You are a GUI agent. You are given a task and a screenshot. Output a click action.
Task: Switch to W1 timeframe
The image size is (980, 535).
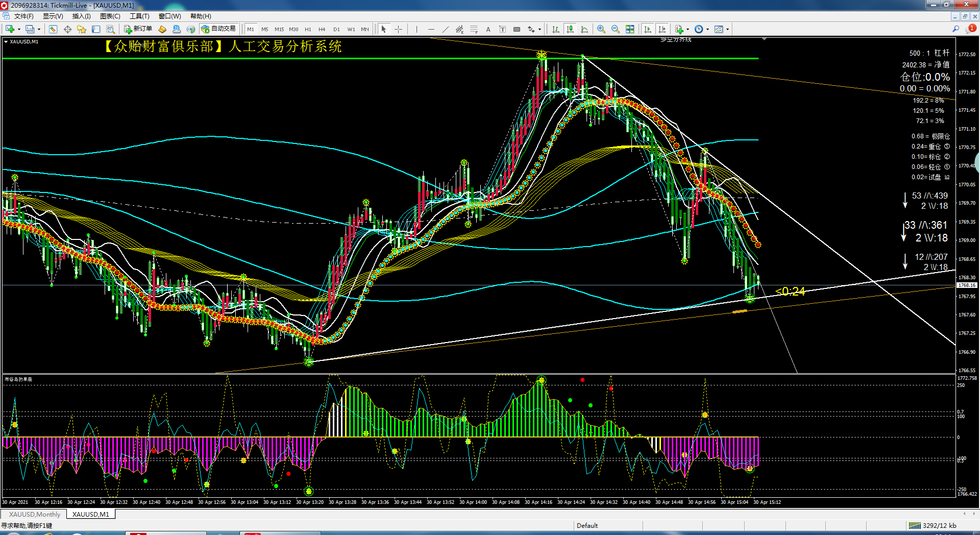(x=351, y=29)
